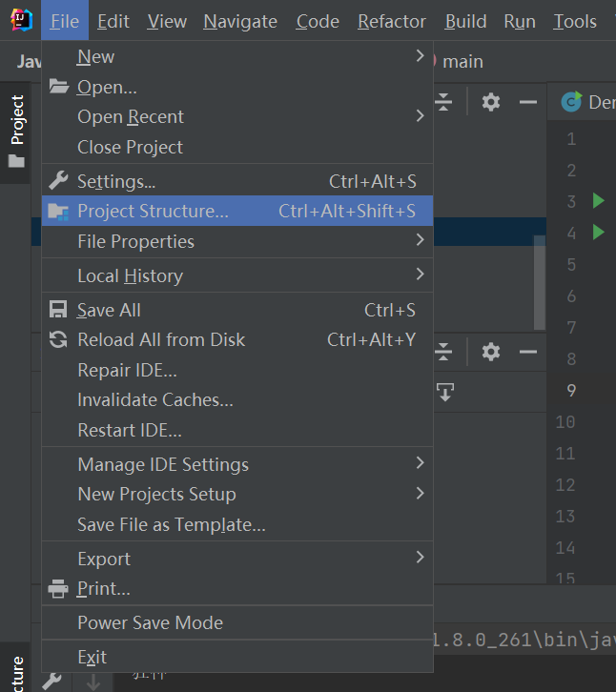Choose Close Project
This screenshot has width=616, height=692.
(130, 147)
